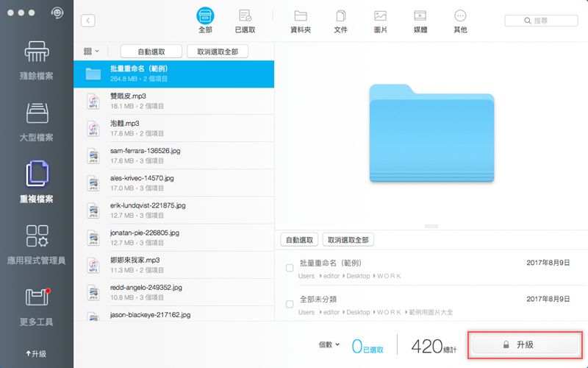Click the ↑升級 link in sidebar
The width and height of the screenshot is (588, 368).
[x=36, y=354]
